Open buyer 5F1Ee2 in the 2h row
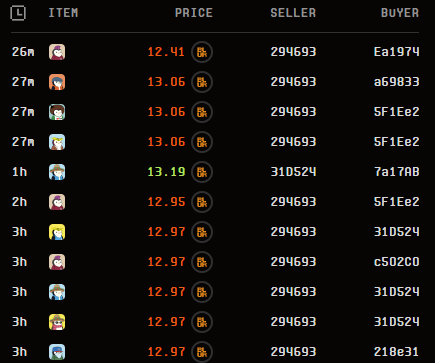This screenshot has width=435, height=363. (x=396, y=202)
